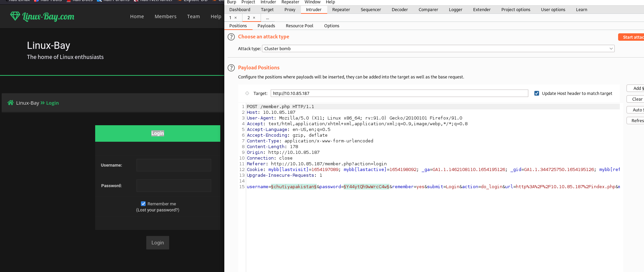Open the Repeater menu in the menu bar
Viewport: 644px width, 272px height.
click(x=290, y=2)
